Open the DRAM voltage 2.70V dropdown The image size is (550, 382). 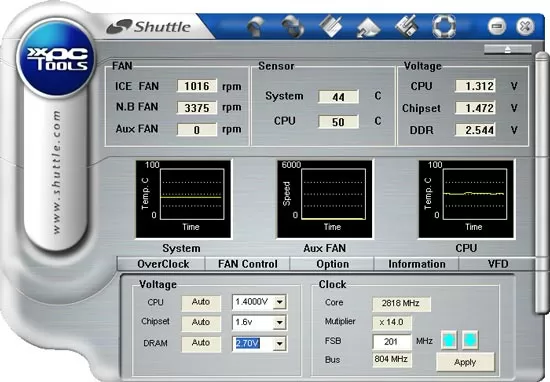click(x=280, y=344)
